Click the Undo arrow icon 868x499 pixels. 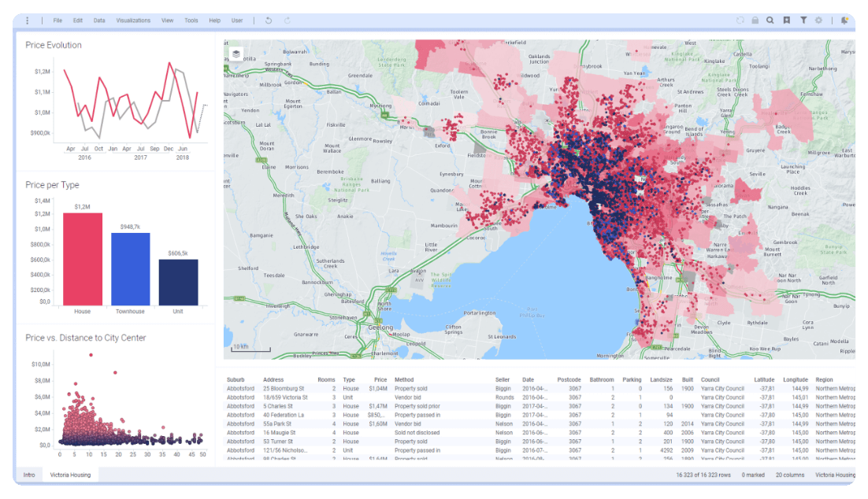(269, 20)
